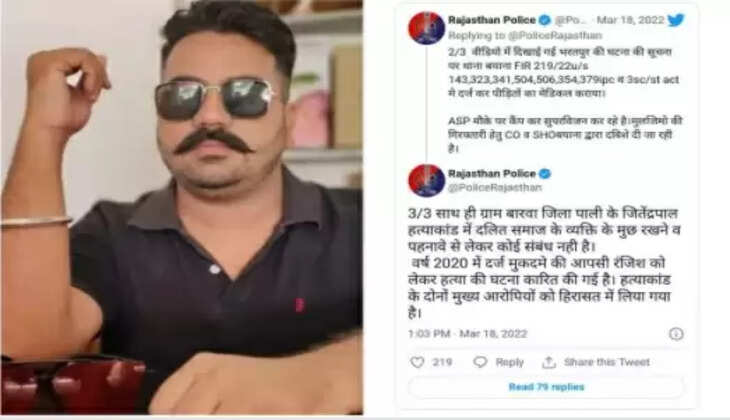Open the tweet info circle icon
The image size is (730, 420).
point(676,334)
